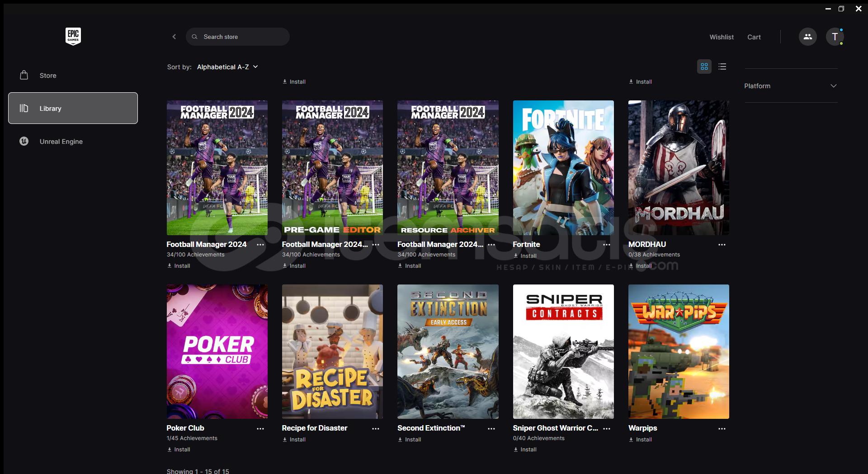Click the search magnifier icon

tap(194, 37)
